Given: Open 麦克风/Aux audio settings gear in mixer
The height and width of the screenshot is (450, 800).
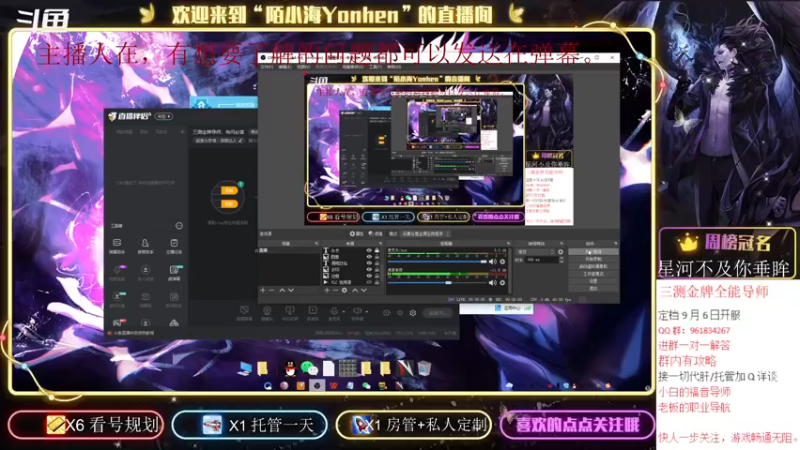Looking at the screenshot, I should [x=502, y=262].
